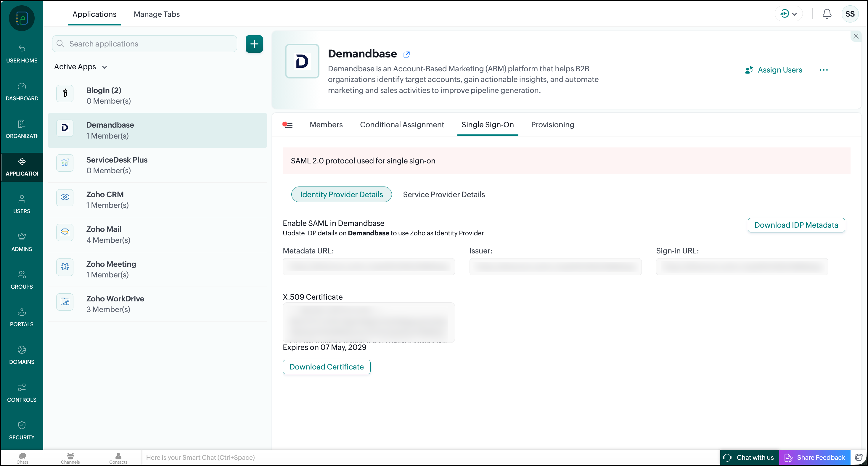Select Zoho CRM in the app list

(x=157, y=200)
